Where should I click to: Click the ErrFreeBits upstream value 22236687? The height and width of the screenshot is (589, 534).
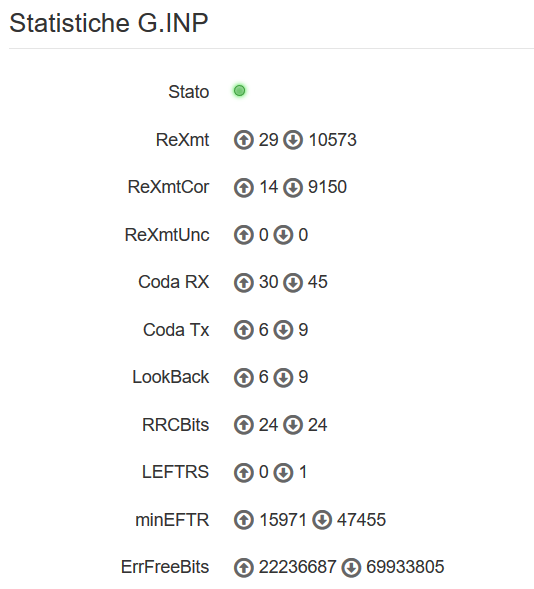(x=297, y=567)
